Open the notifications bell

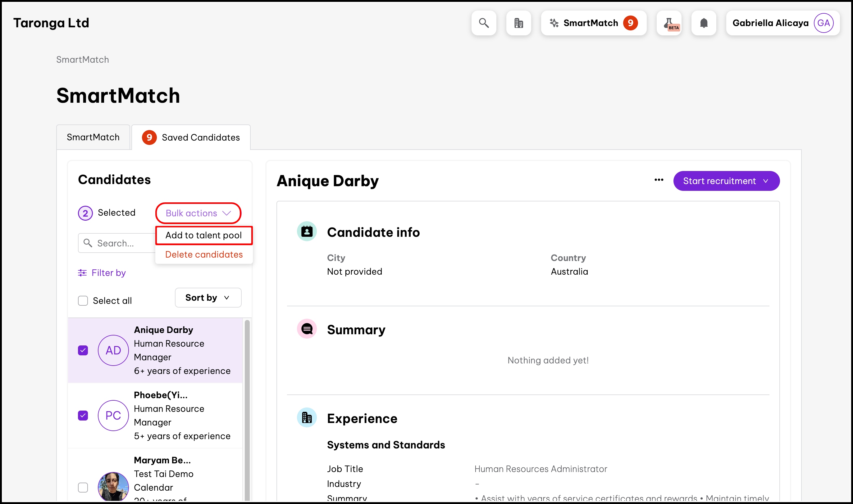point(704,23)
